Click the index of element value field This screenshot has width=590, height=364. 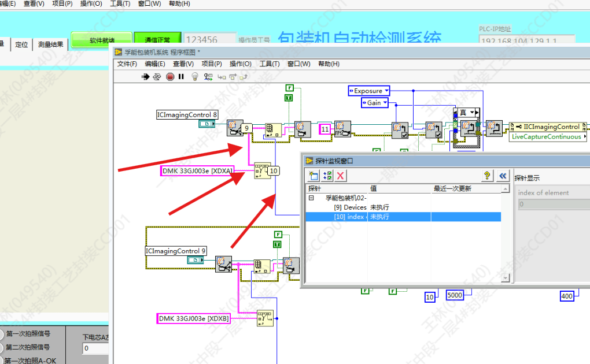(554, 204)
